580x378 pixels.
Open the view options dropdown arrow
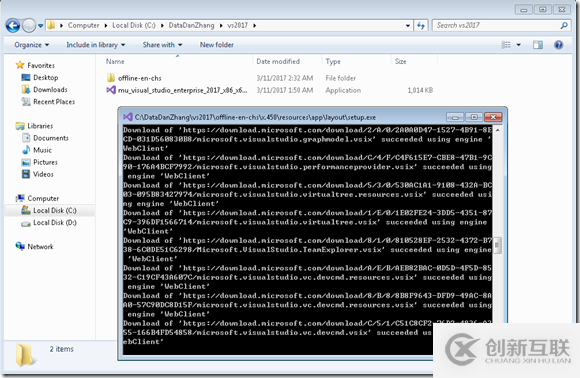[519, 45]
